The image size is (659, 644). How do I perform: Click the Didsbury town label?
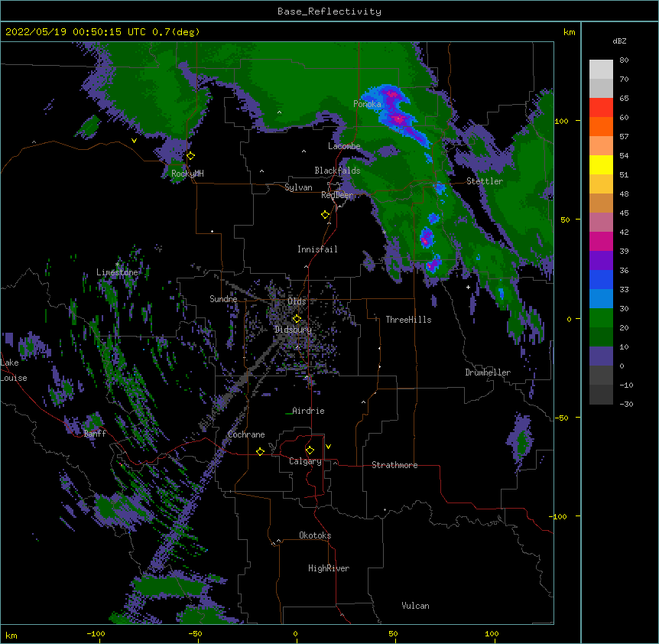coord(294,330)
